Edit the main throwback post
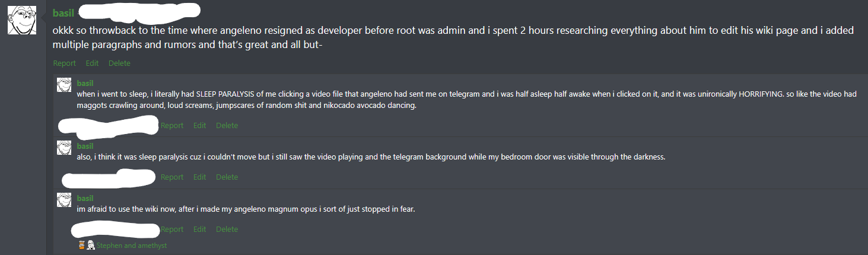The height and width of the screenshot is (255, 868). 92,63
